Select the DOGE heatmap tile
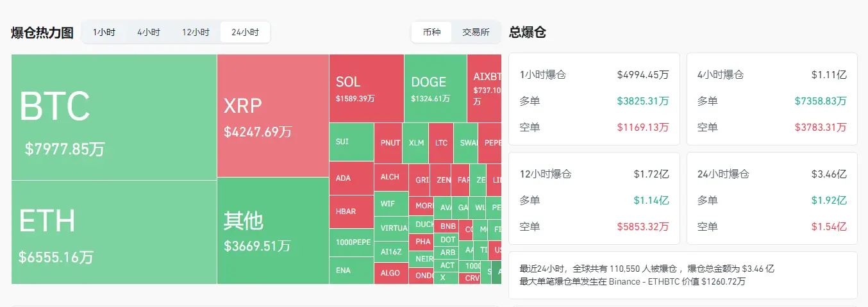The height and width of the screenshot is (307, 868). (x=435, y=88)
